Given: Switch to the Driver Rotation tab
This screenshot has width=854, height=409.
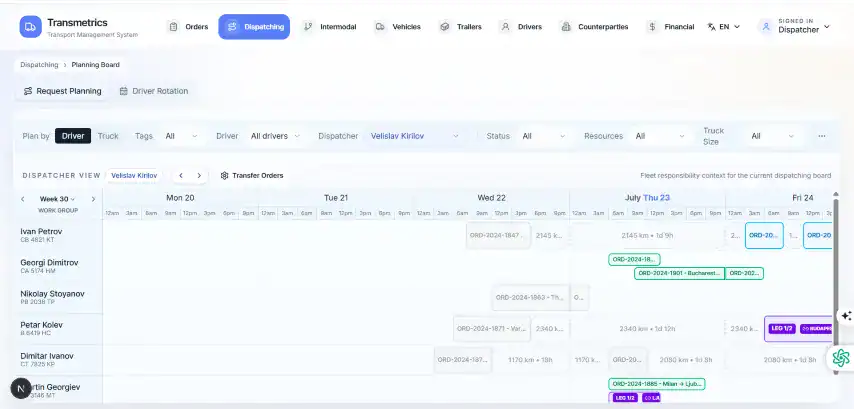Looking at the screenshot, I should click(154, 91).
